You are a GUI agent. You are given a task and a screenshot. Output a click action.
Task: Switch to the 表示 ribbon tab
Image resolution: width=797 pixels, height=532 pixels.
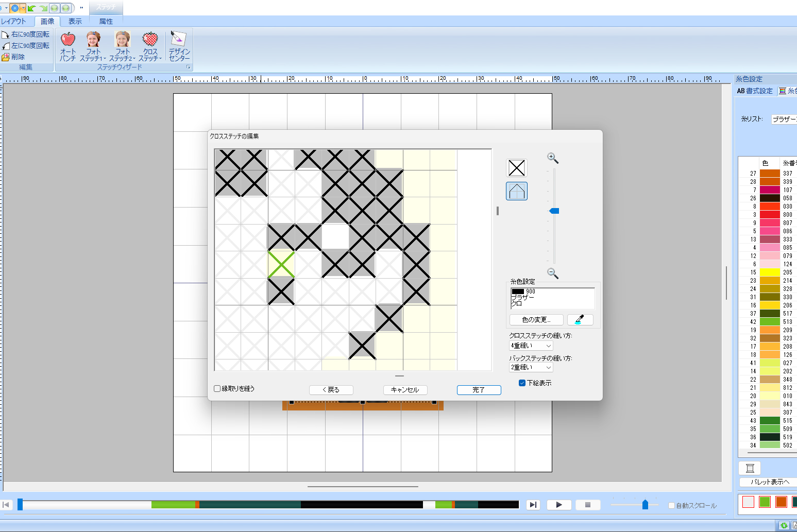click(75, 21)
